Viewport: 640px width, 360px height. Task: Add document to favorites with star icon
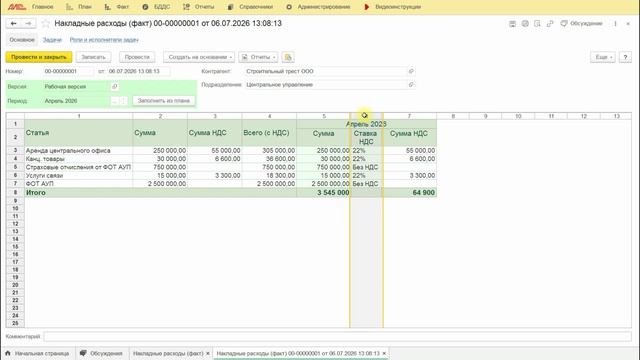(x=46, y=24)
